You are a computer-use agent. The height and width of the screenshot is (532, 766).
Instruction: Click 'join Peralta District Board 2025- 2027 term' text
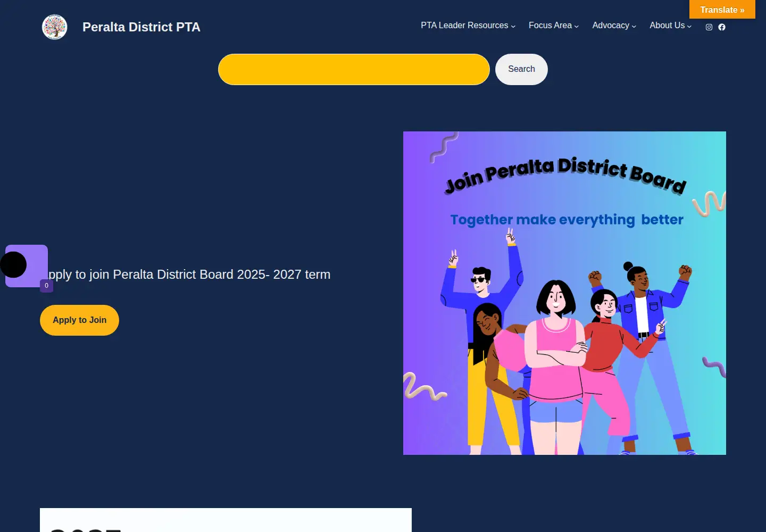[x=210, y=275]
